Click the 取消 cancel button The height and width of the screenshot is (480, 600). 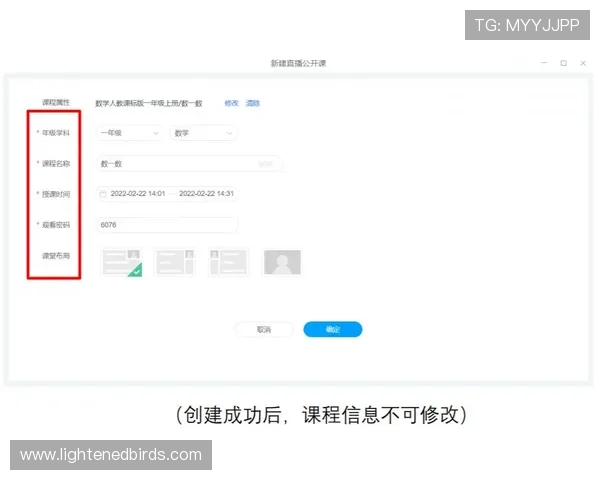(x=264, y=329)
